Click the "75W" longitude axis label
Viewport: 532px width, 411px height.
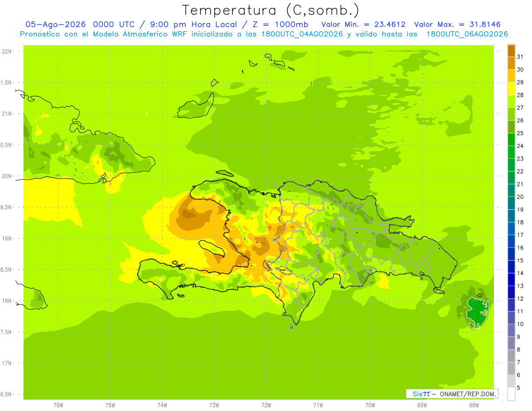110,405
